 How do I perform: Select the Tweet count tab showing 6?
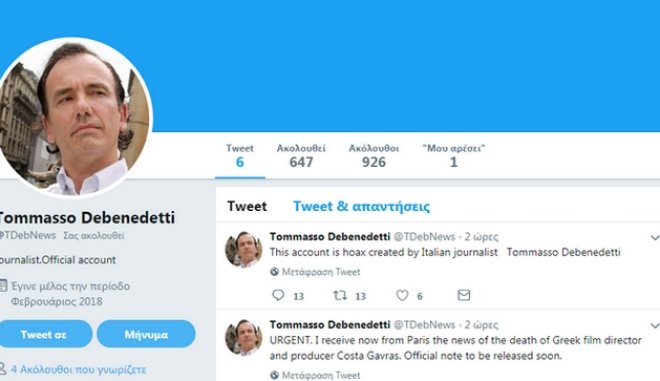click(240, 156)
